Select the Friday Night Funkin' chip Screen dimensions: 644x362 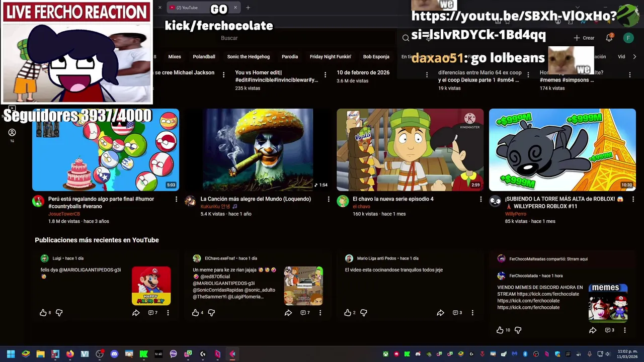coord(331,57)
